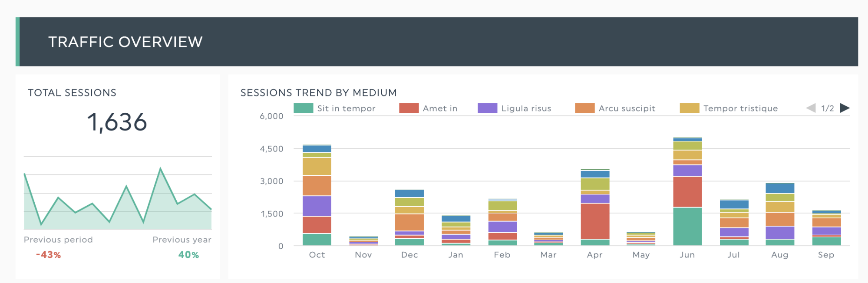
Task: Hide the Ligula risus legend series
Action: point(514,108)
